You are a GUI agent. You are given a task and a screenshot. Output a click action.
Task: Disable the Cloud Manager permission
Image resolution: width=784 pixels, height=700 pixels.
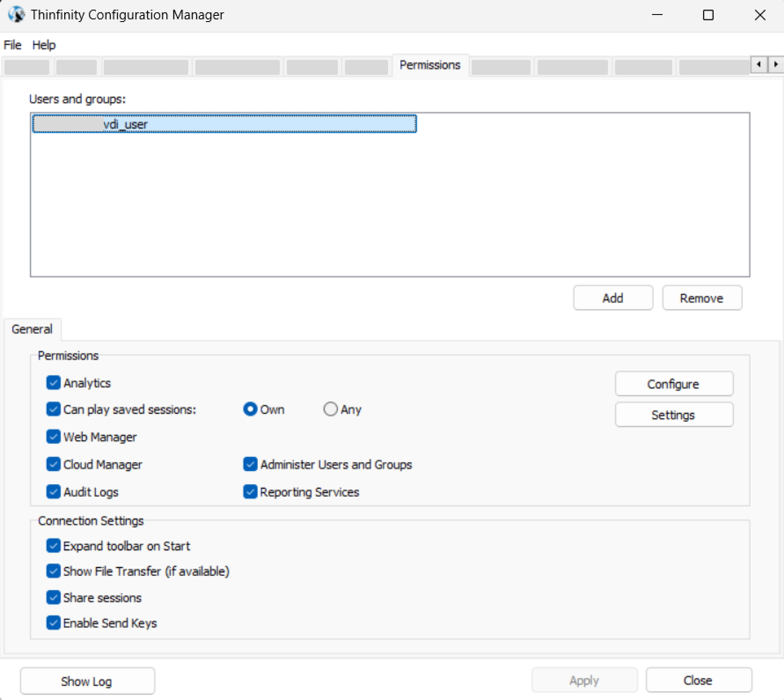(53, 464)
